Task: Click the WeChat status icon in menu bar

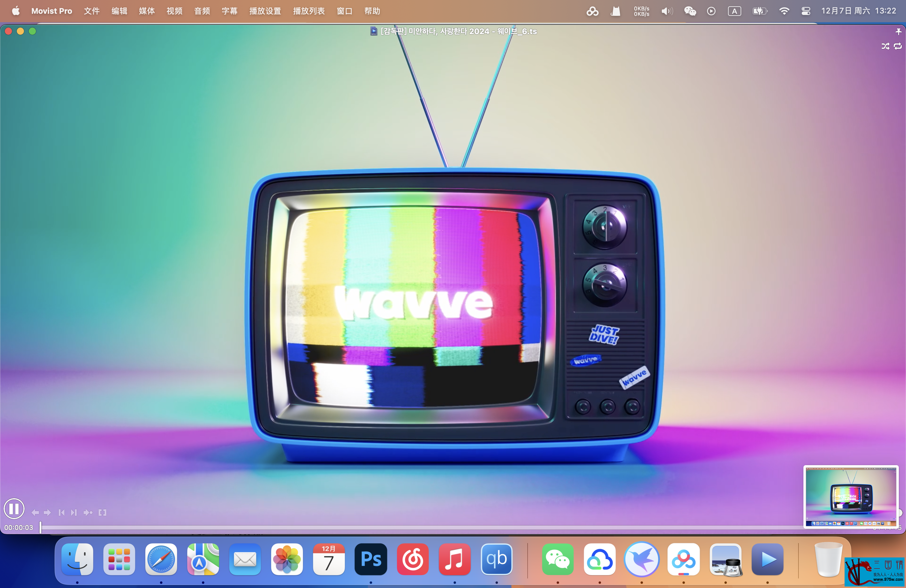Action: (690, 11)
